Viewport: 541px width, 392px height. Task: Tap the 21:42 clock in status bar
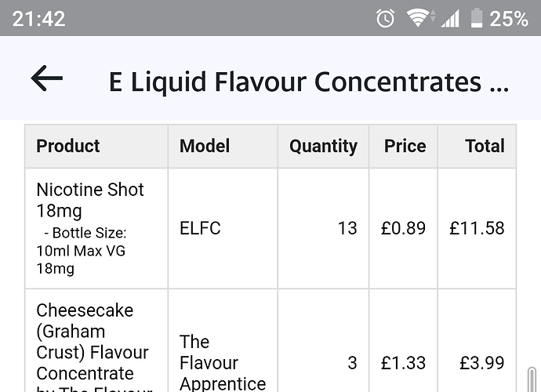pyautogui.click(x=38, y=19)
